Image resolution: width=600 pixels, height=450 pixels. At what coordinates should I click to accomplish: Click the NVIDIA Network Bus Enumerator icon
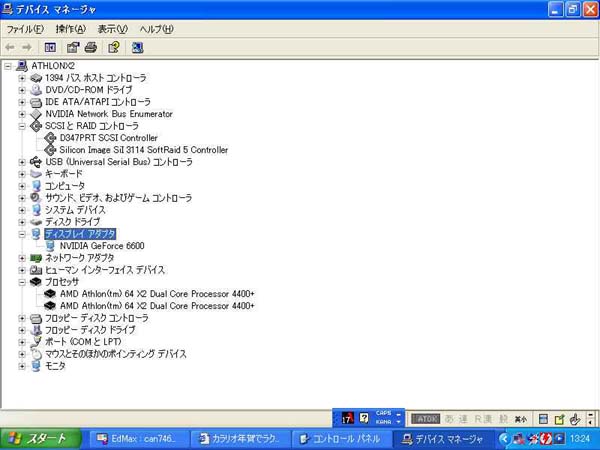pos(36,114)
